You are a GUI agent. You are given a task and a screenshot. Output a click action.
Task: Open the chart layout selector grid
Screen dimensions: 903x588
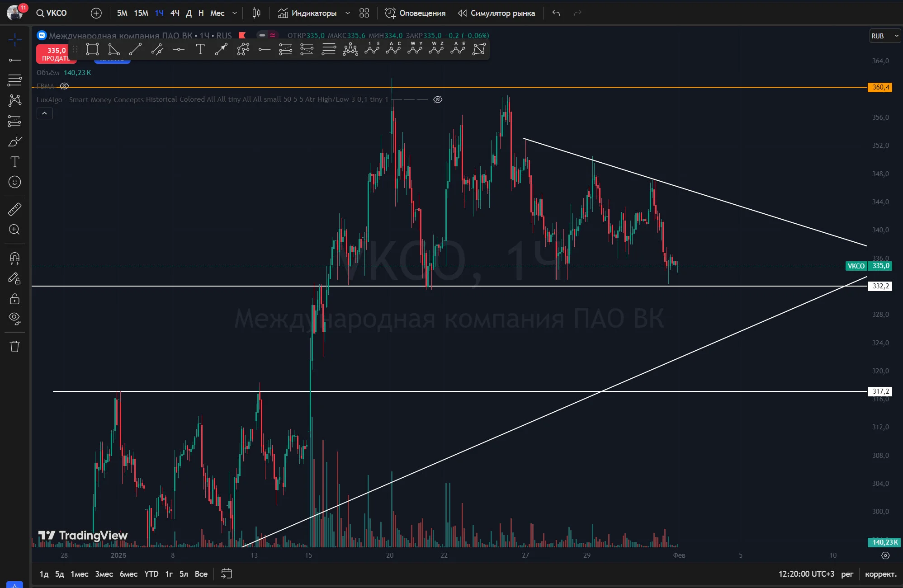coord(364,13)
